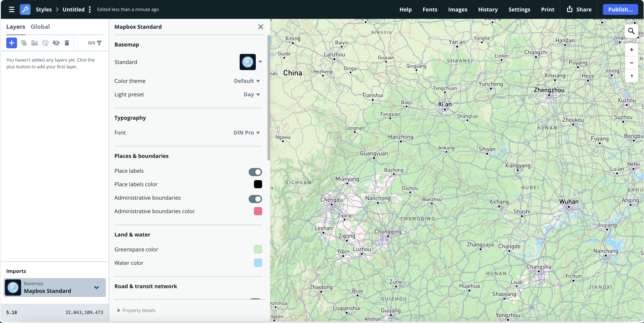
Task: Expand the Property details section
Action: point(136,310)
